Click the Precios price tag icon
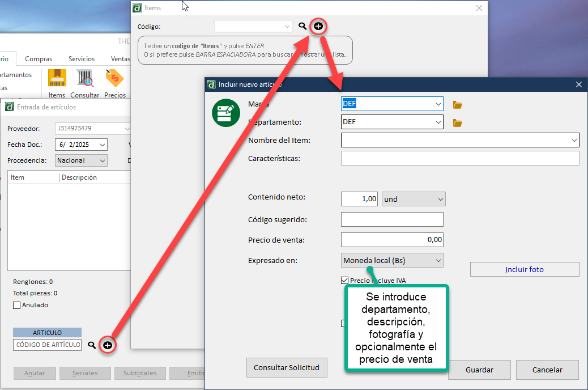 (115, 78)
